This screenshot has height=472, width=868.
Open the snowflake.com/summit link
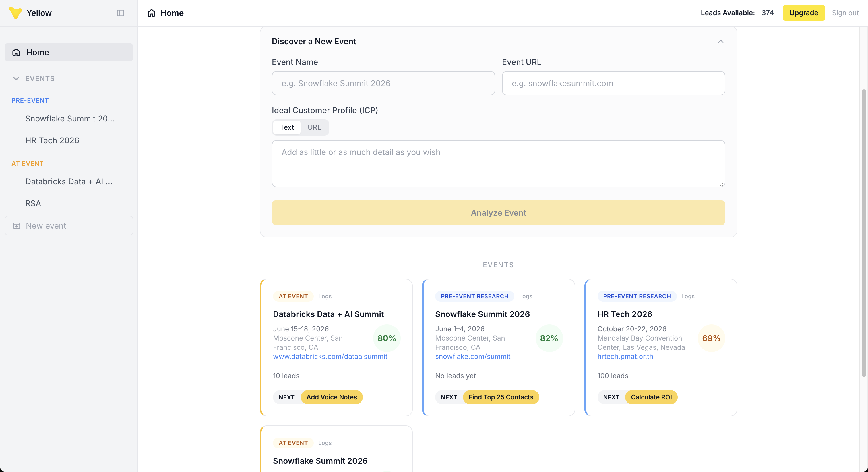click(473, 356)
